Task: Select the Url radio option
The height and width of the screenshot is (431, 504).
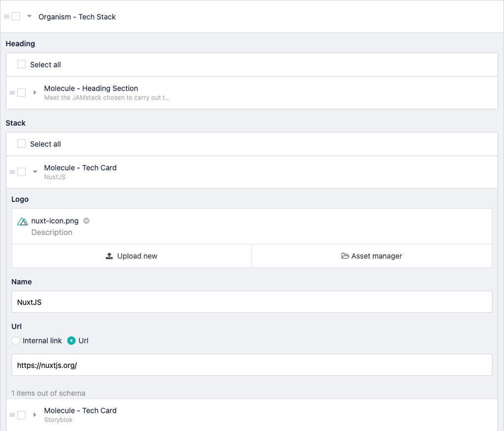Action: coord(71,340)
